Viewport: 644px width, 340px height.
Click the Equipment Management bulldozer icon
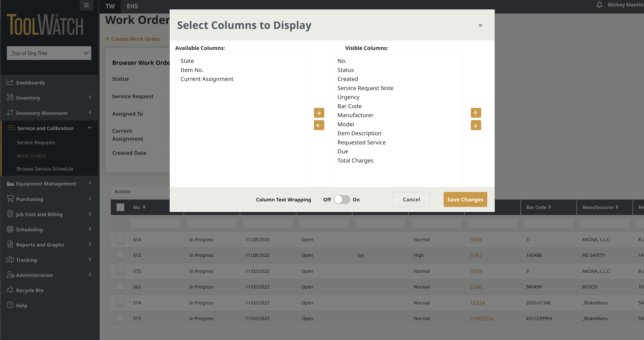click(x=10, y=183)
